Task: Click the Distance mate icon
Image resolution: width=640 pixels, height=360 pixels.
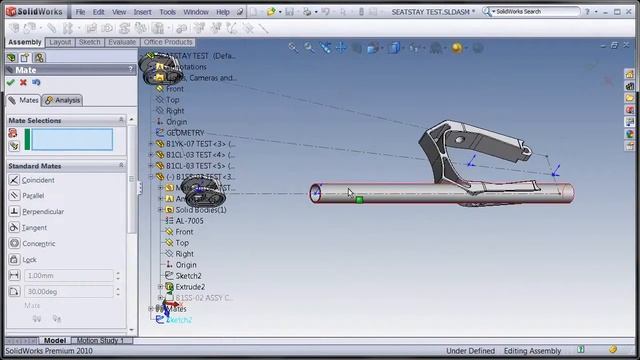Action: 14,276
